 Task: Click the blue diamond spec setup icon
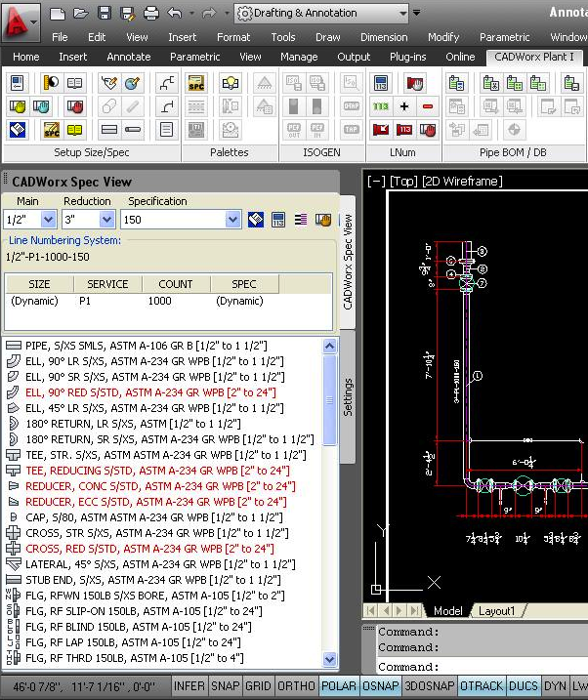(18, 130)
